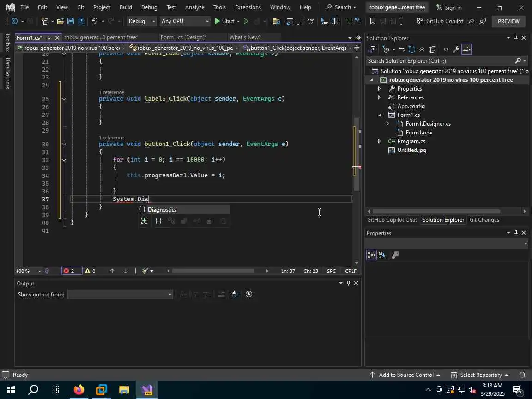Click the code cleanup broom icon
The width and height of the screenshot is (532, 399).
(145, 271)
